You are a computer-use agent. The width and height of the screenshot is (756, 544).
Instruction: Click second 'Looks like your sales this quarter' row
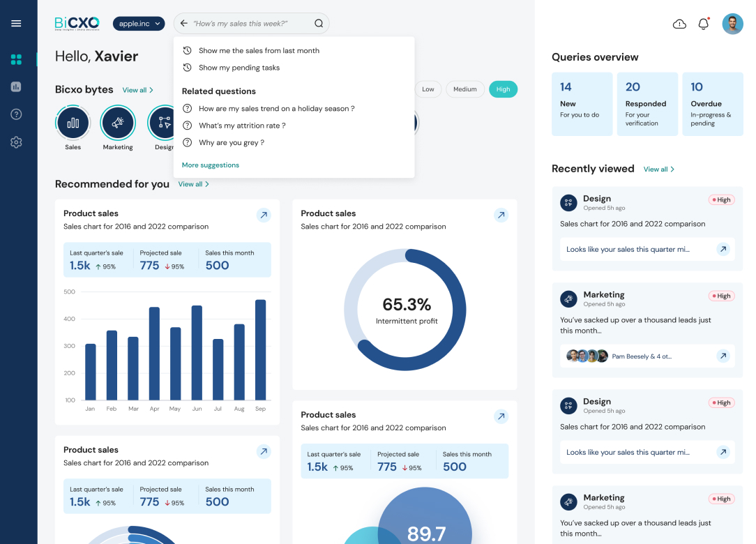click(x=647, y=452)
